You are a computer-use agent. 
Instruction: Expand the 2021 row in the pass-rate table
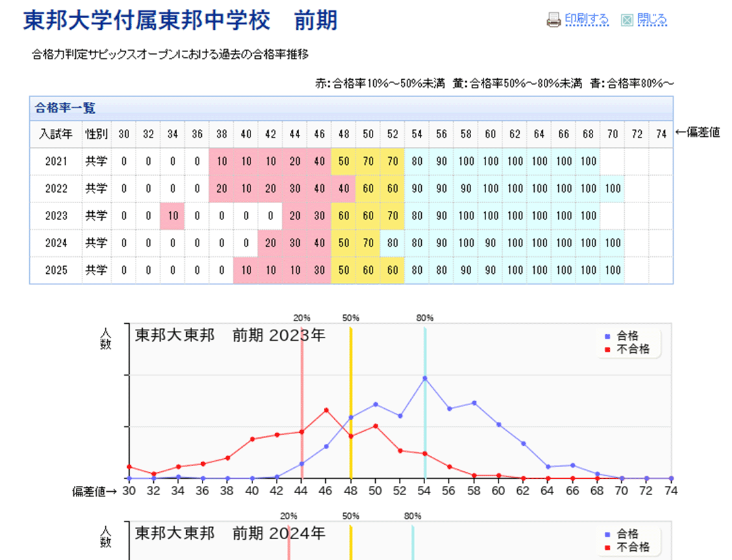56,161
